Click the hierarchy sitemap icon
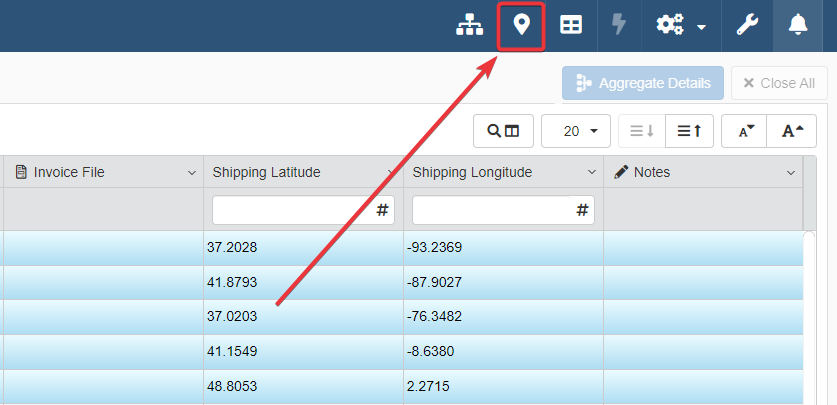 click(x=469, y=26)
